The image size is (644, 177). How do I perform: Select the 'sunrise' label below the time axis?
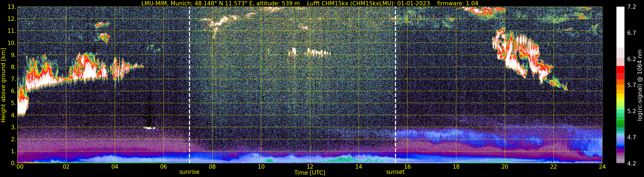(189, 172)
